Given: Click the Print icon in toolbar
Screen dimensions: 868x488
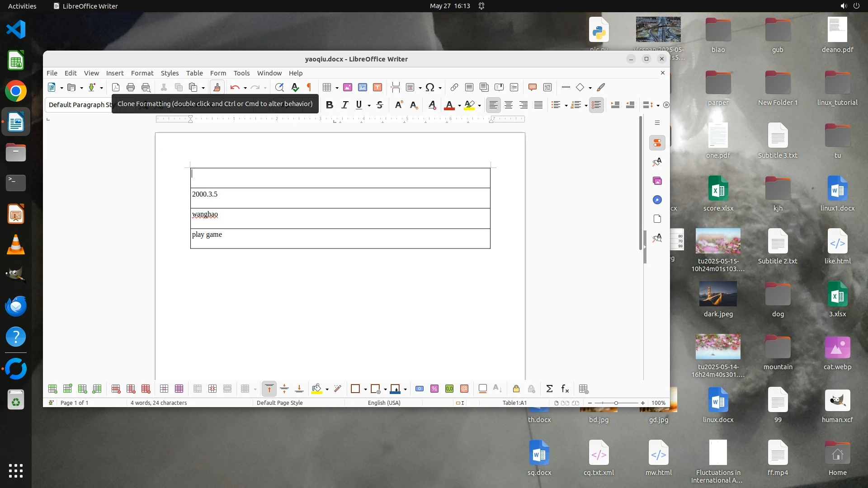Looking at the screenshot, I should (x=131, y=87).
